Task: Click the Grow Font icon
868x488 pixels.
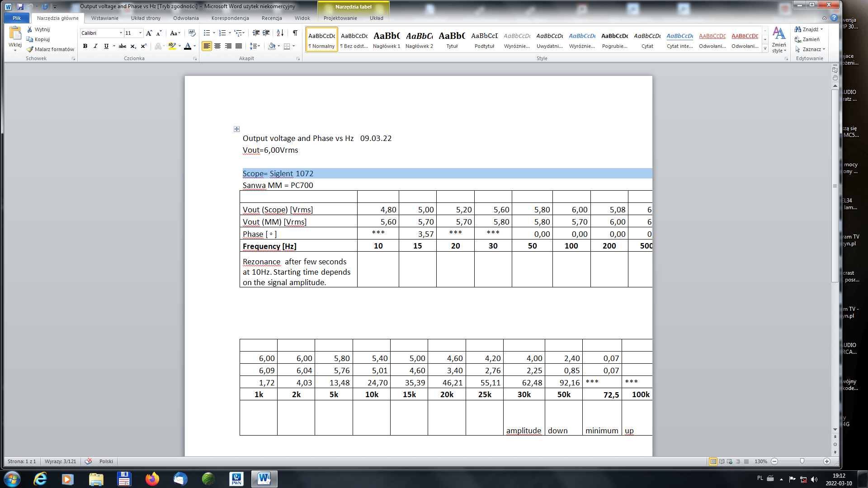Action: click(x=149, y=33)
